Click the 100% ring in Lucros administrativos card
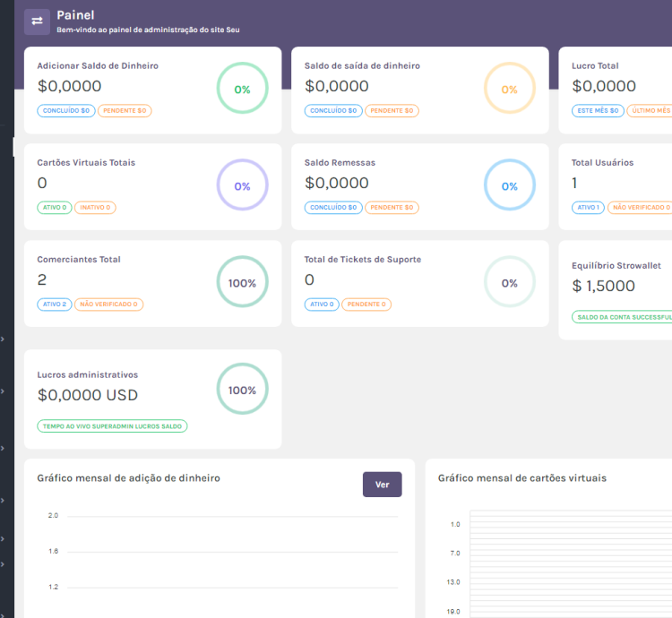 tap(242, 390)
